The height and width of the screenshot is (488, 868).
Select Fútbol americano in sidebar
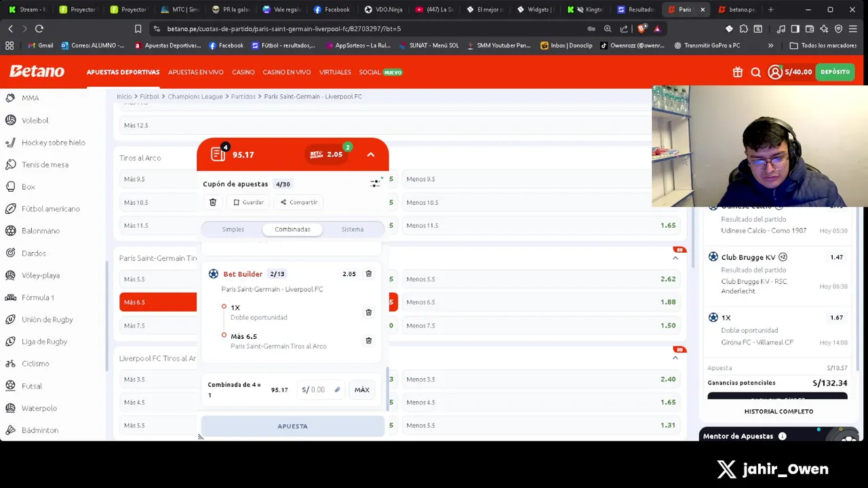click(50, 209)
